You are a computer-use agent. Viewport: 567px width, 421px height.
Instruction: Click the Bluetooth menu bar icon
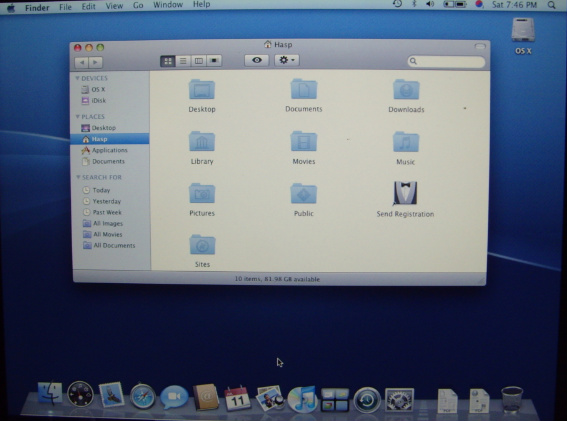tap(414, 4)
